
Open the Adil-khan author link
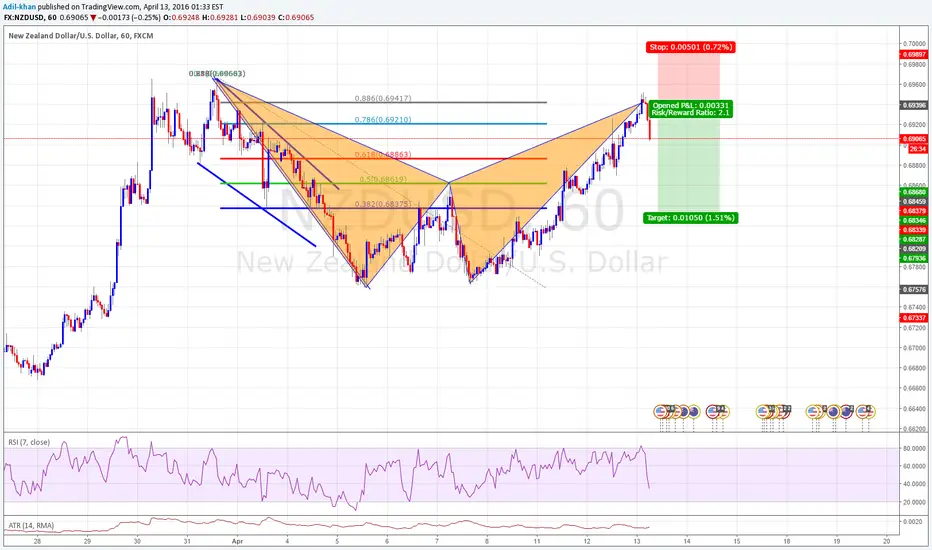click(x=19, y=7)
